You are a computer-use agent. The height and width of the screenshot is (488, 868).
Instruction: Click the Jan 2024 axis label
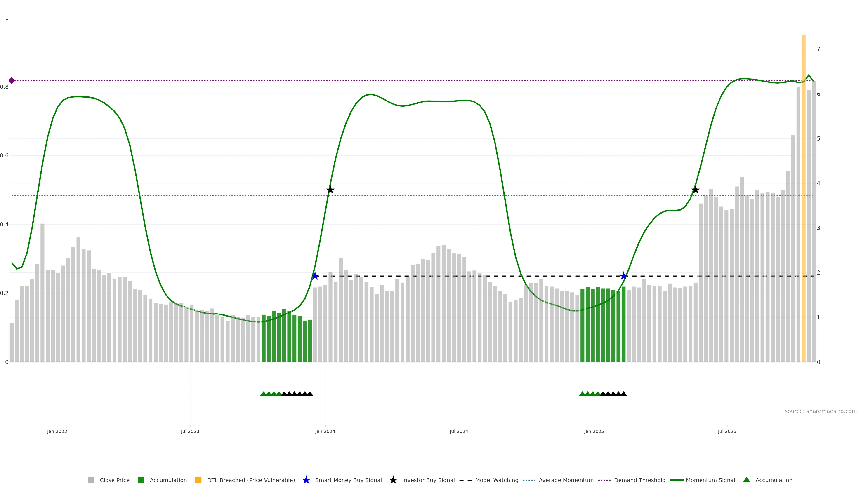point(325,431)
